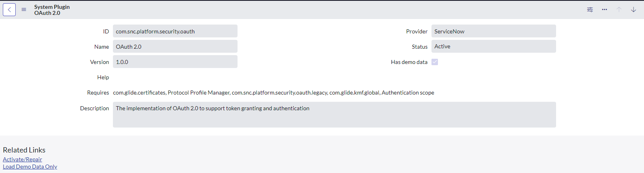Open the personalize form settings icon
Screen dimensions: 644x173
590,10
